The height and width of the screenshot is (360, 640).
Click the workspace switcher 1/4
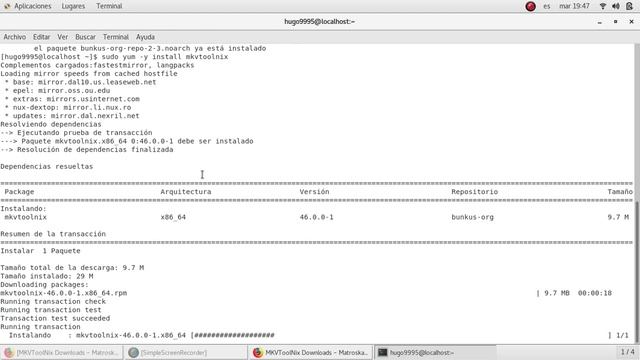627,352
